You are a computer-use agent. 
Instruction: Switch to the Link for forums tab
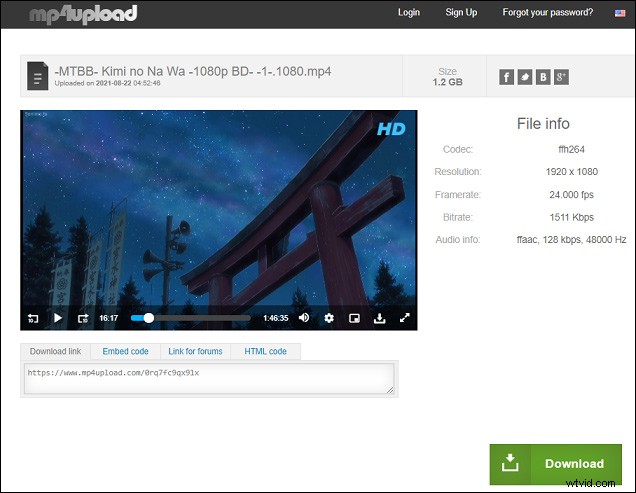click(195, 351)
